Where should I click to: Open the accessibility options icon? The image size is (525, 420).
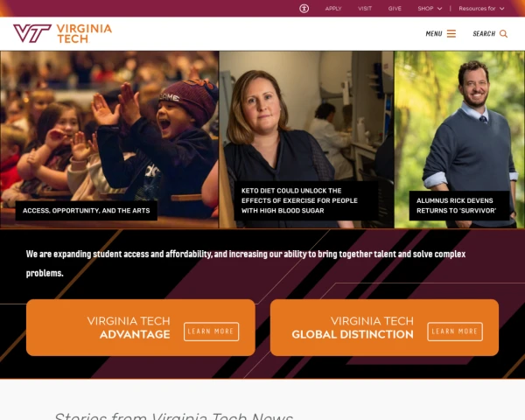pos(304,9)
